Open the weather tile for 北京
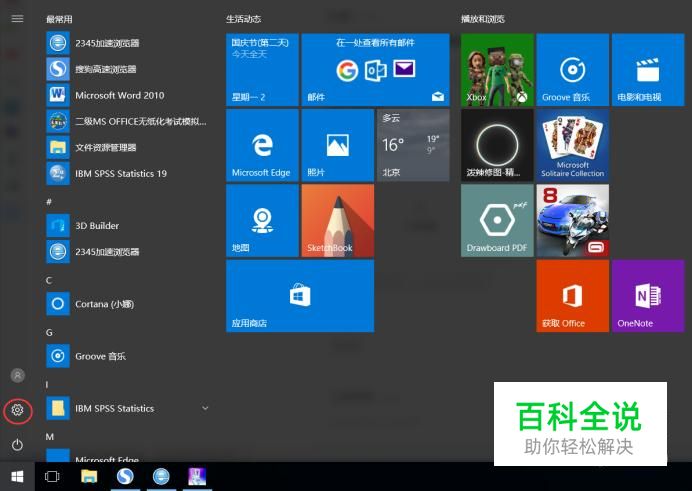Screen dimensions: 692x491 [x=412, y=146]
